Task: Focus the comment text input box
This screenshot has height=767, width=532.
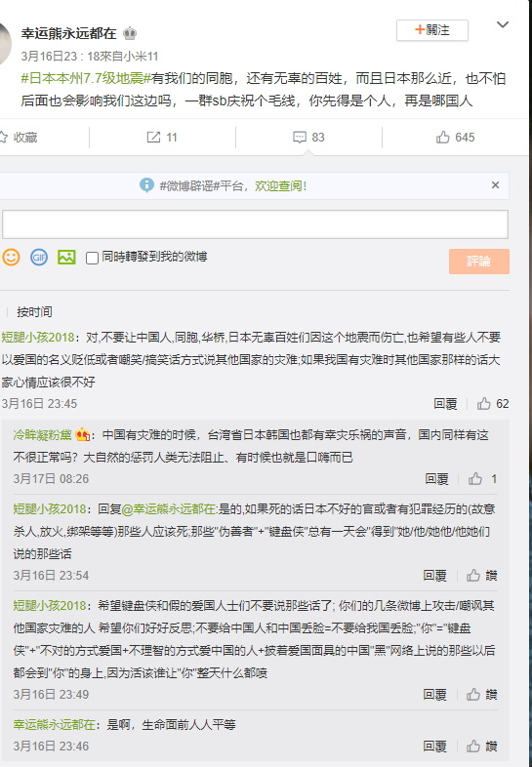Action: coord(255,224)
